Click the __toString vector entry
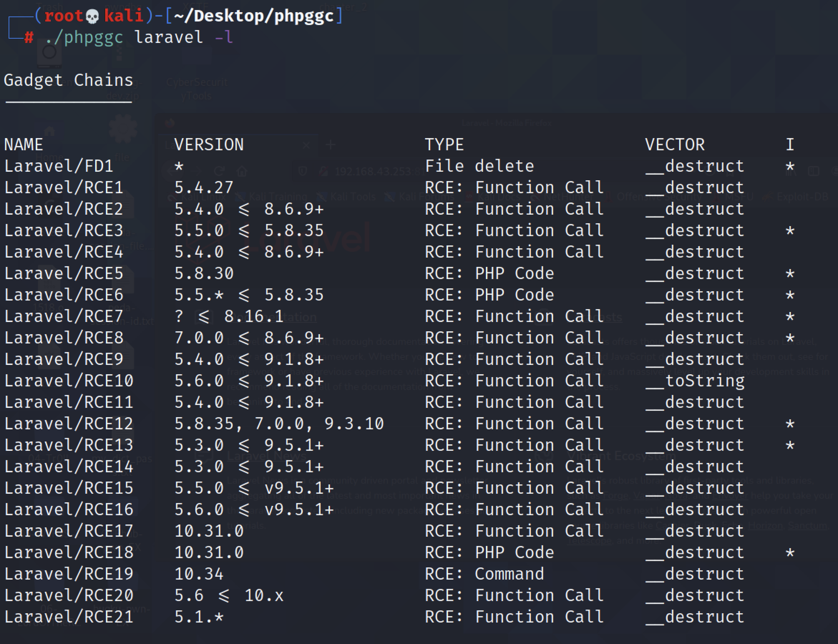838x644 pixels. (x=695, y=381)
